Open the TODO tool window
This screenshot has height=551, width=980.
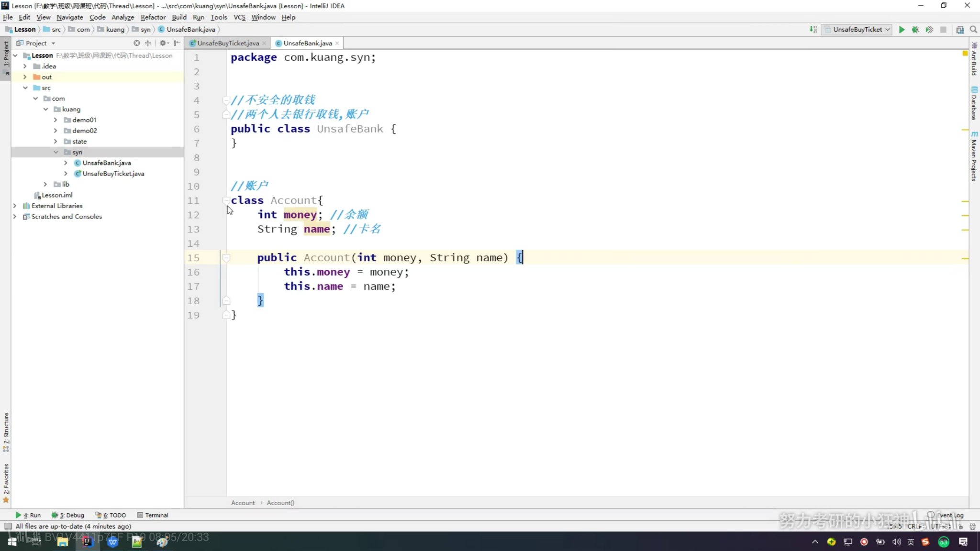tap(111, 515)
